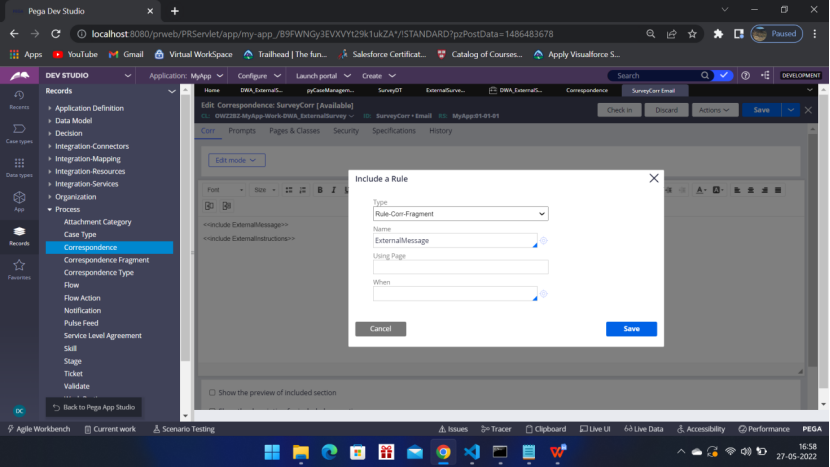Click the background color icon
The image size is (830, 467).
[x=717, y=190]
